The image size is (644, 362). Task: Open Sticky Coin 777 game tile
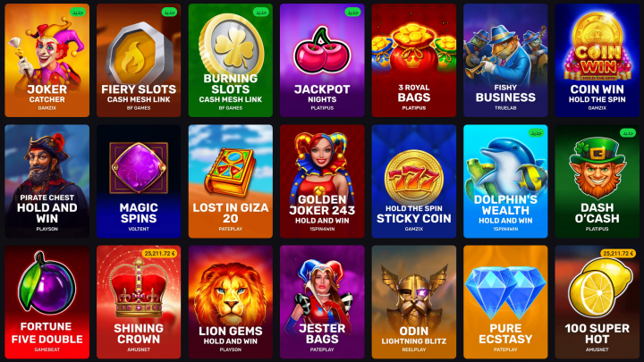click(414, 181)
